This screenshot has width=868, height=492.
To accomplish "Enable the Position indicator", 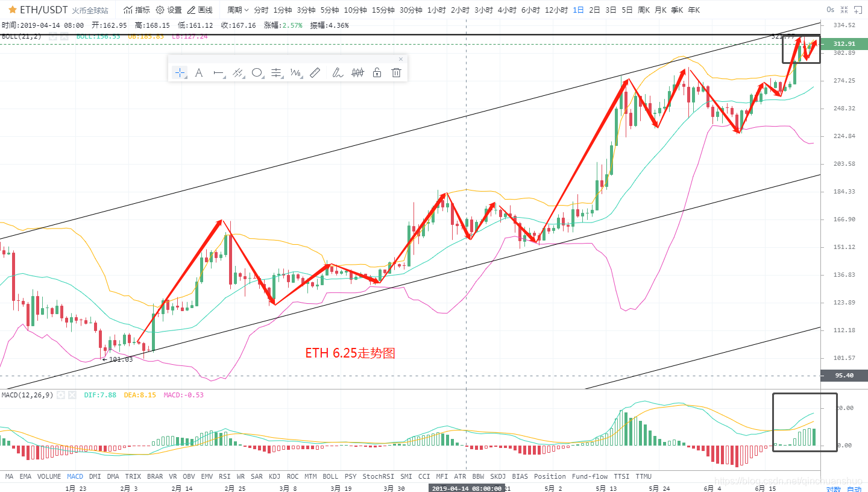I will (550, 476).
